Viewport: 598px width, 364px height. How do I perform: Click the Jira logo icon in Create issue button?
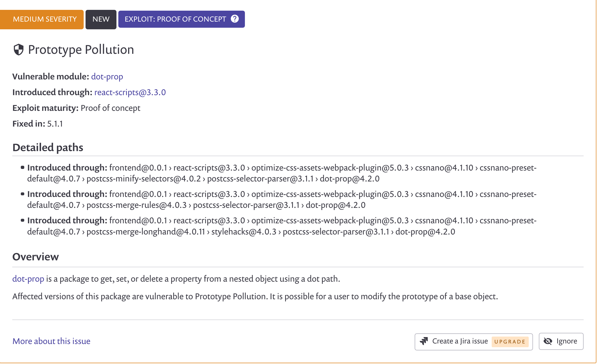coord(424,341)
